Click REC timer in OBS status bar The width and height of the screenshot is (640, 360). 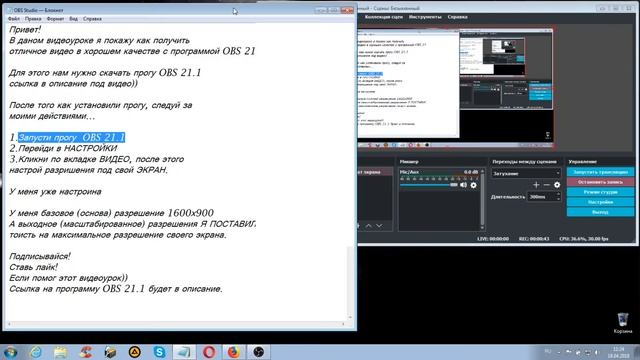534,238
